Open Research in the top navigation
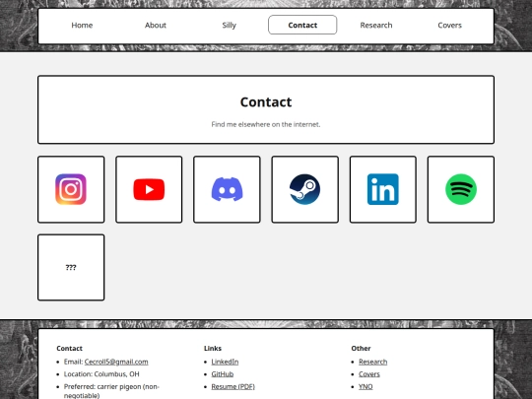 pyautogui.click(x=376, y=25)
